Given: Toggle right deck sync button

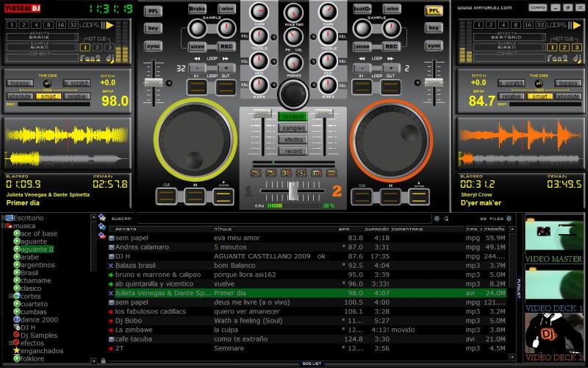Looking at the screenshot, I should pos(434,46).
